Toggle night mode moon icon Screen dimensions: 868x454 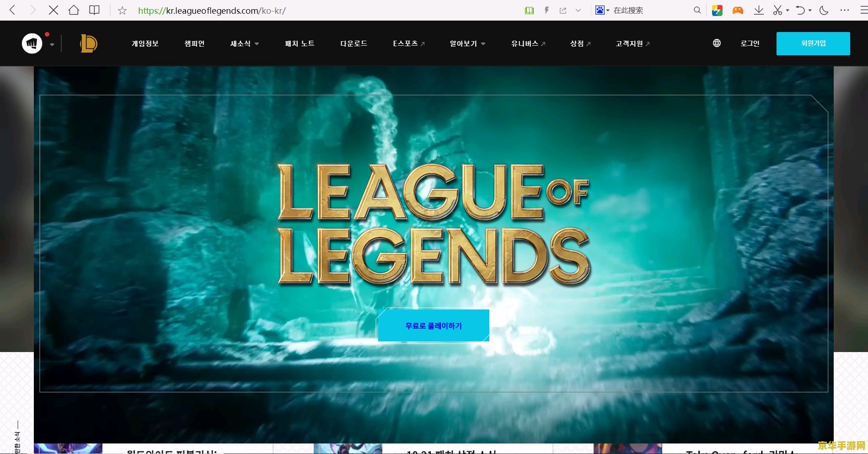(824, 10)
